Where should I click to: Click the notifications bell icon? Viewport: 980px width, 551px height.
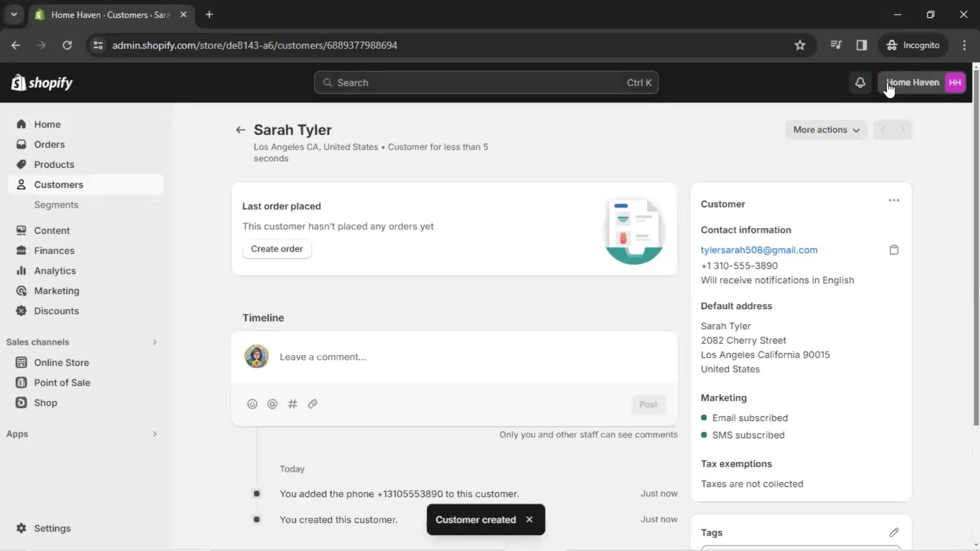point(860,82)
